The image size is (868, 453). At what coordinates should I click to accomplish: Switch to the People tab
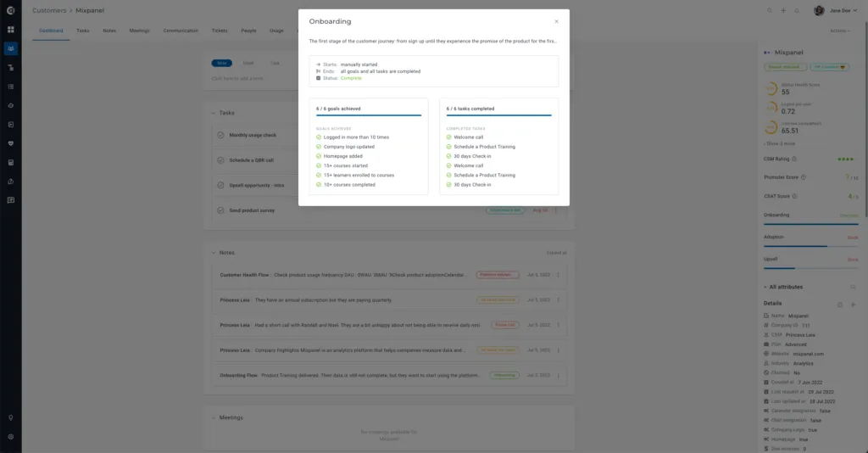pyautogui.click(x=248, y=31)
